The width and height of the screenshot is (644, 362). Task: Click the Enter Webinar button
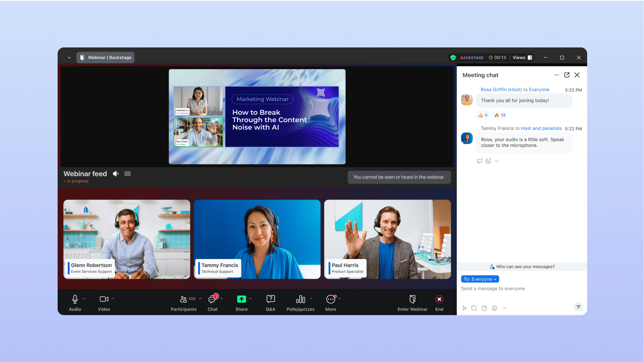pos(412,303)
